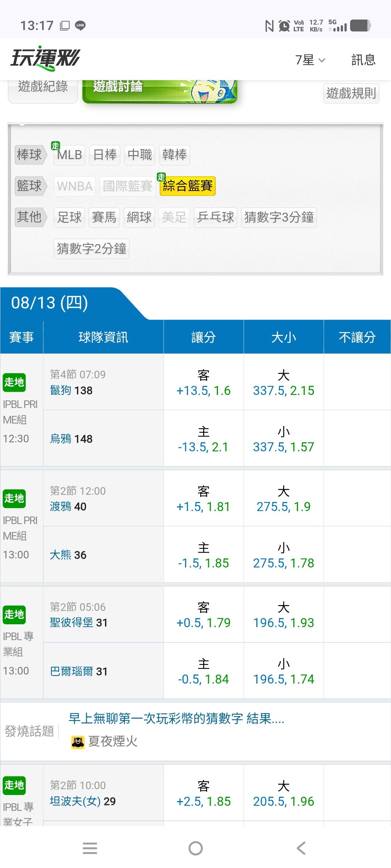391x868 pixels.
Task: Choose the 客 +13.5, 1.6 spread option
Action: 203,382
